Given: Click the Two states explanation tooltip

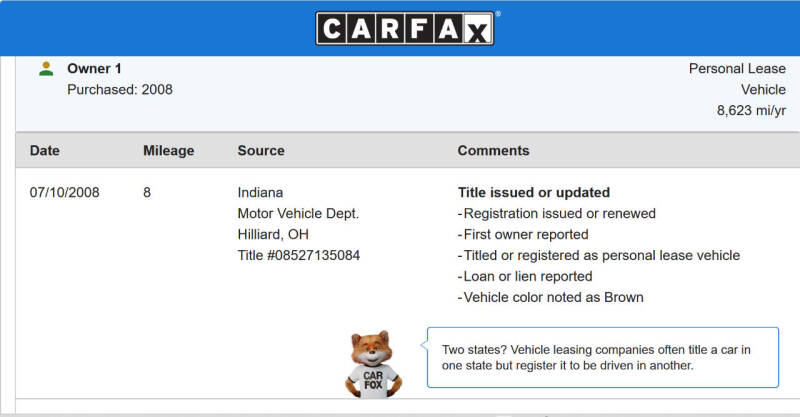Looking at the screenshot, I should point(603,357).
